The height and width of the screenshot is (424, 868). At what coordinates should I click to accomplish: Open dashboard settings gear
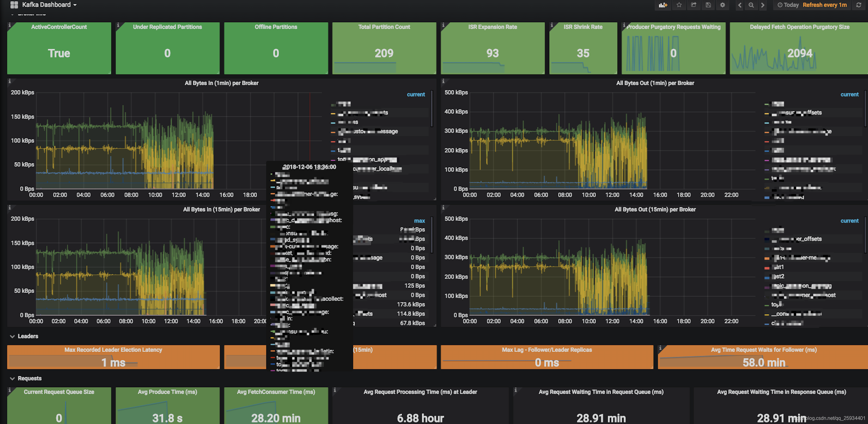coord(723,5)
